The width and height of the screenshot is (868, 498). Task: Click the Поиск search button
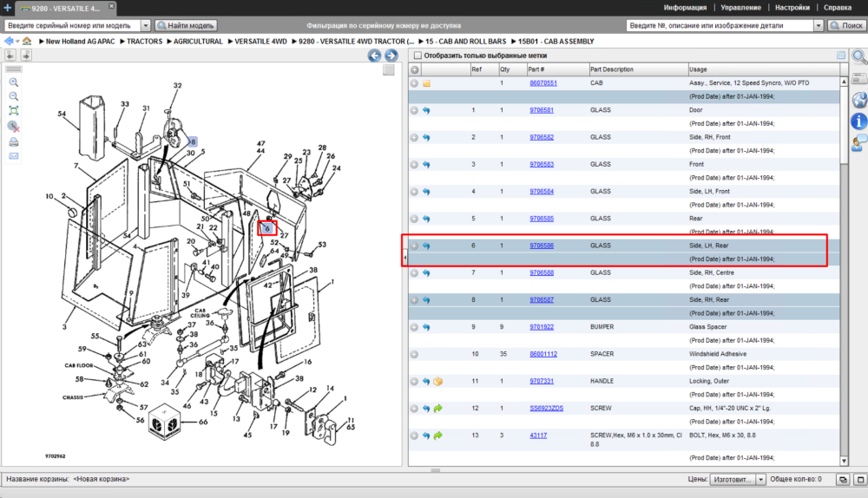point(846,25)
